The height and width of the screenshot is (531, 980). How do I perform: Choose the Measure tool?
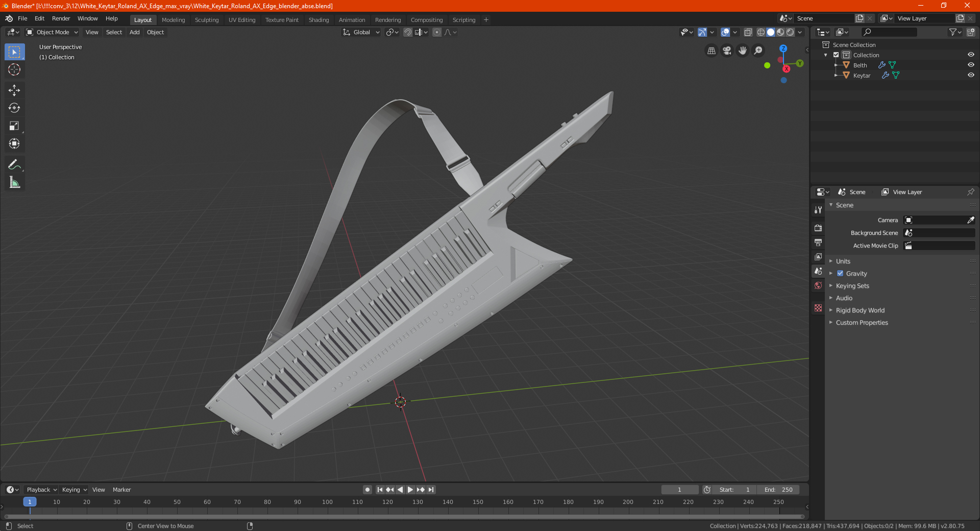[14, 182]
